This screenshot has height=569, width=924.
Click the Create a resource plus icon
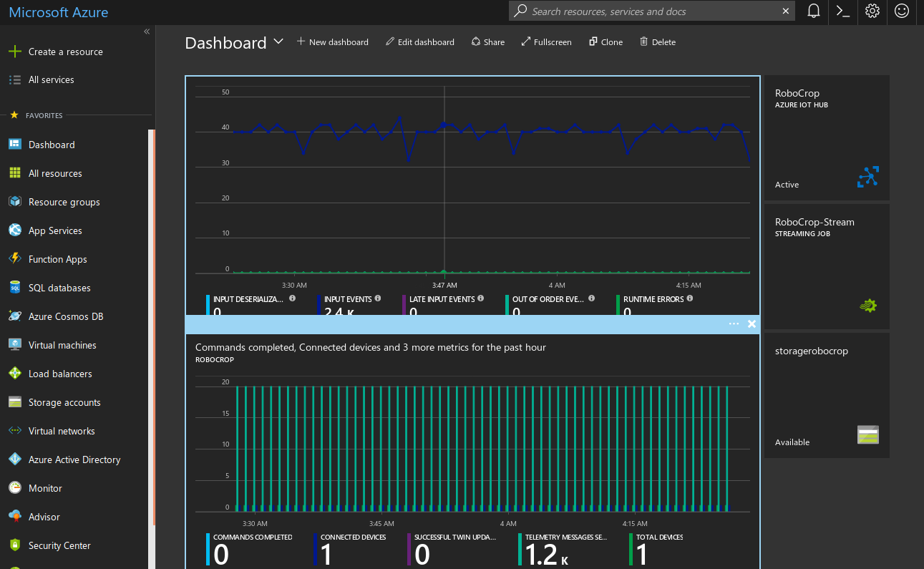(x=15, y=52)
